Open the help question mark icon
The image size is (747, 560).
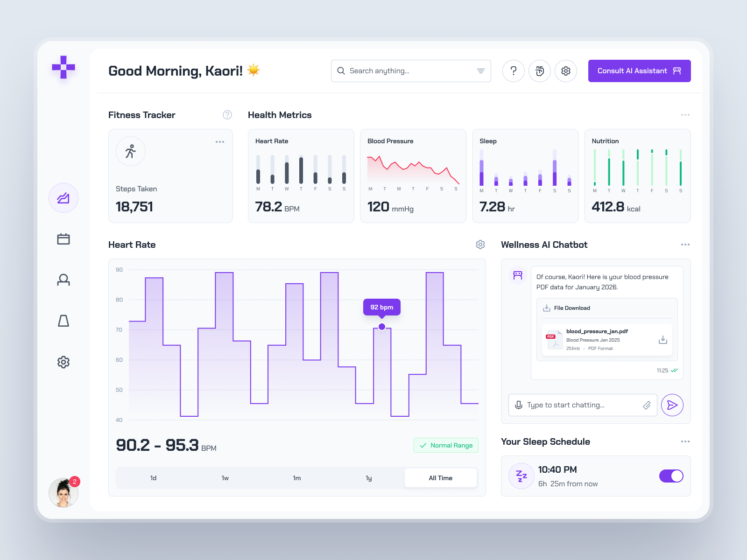[514, 71]
